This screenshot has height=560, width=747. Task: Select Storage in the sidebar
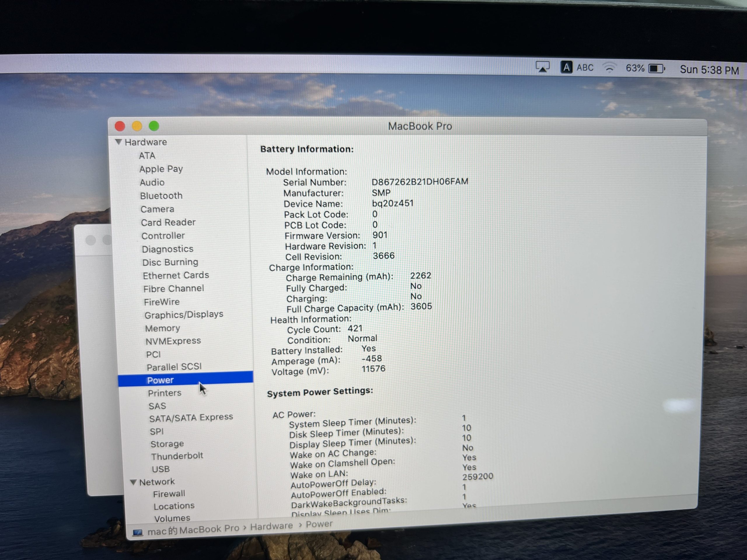point(167,444)
